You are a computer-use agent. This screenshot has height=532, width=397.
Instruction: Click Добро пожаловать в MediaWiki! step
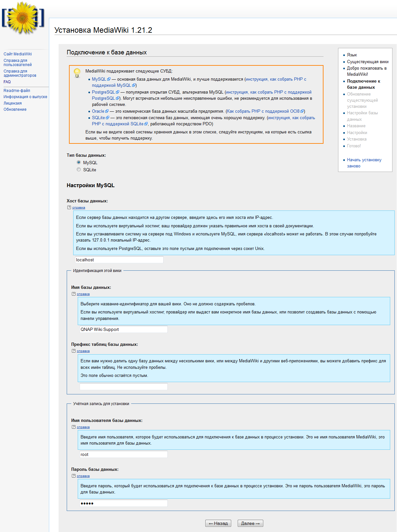[x=367, y=71]
